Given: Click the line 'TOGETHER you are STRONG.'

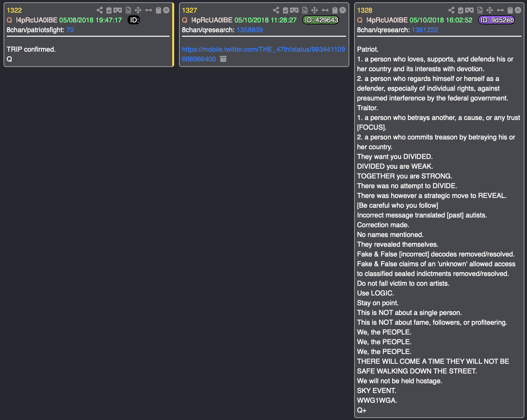Looking at the screenshot, I should pos(405,176).
